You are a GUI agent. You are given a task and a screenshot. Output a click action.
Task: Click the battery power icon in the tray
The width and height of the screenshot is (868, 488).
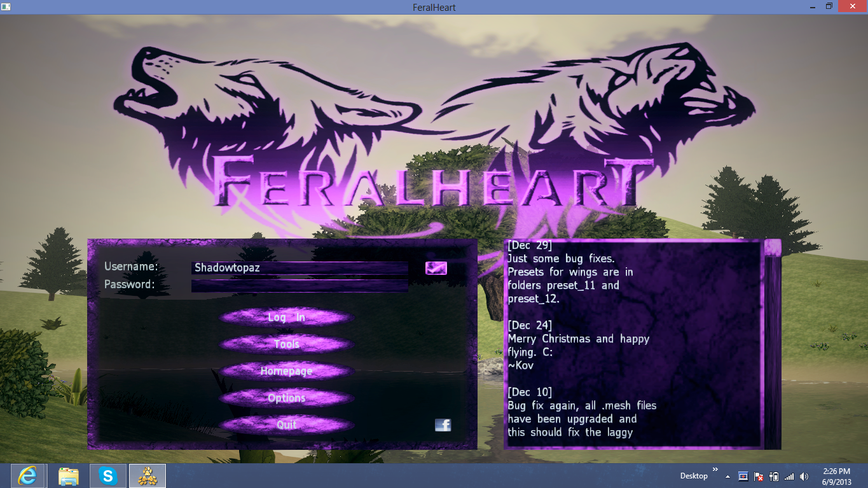pyautogui.click(x=773, y=477)
